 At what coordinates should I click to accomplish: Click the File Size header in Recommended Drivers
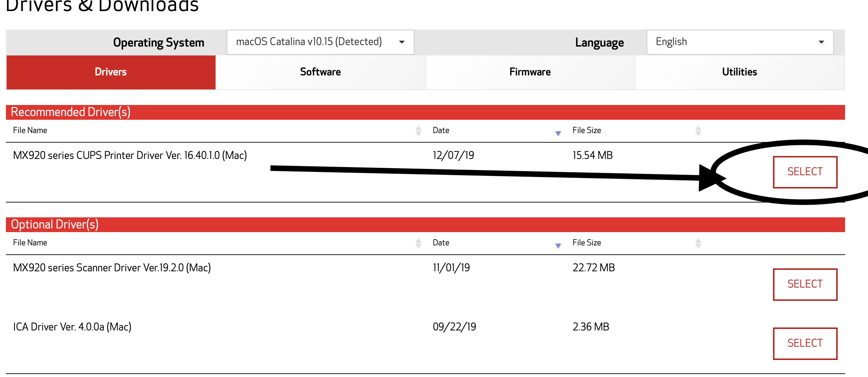click(587, 130)
